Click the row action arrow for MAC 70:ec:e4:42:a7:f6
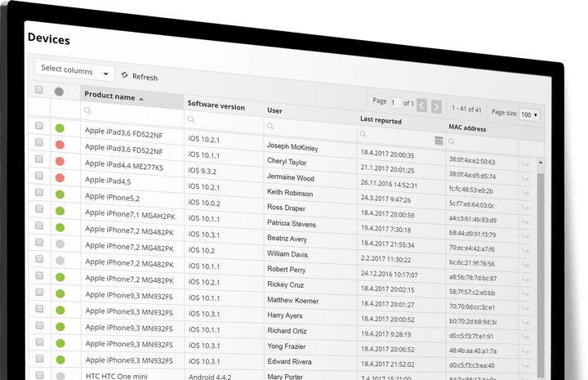The height and width of the screenshot is (380, 588). click(525, 251)
